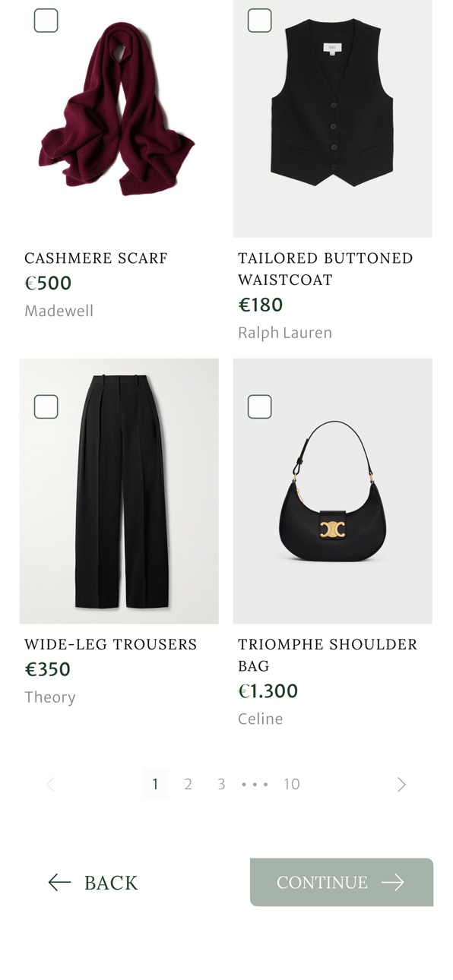Open the Triomphe Shoulder Bag title
The image size is (453, 980).
coord(328,655)
